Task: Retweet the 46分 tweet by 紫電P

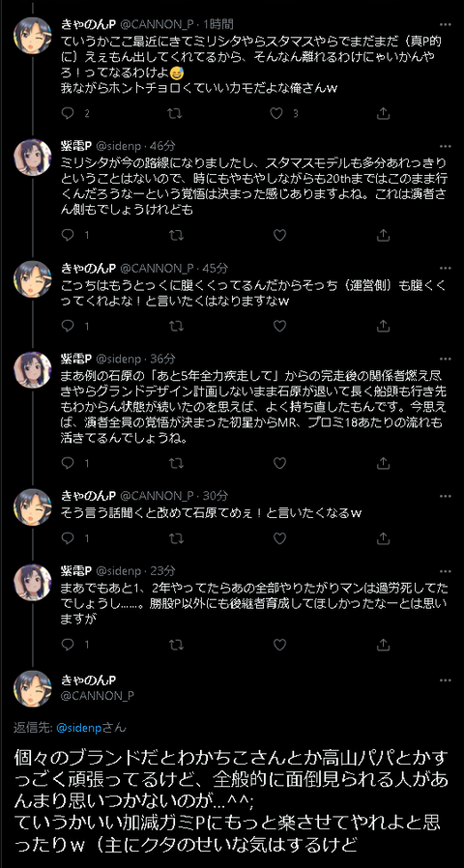Action: [176, 235]
